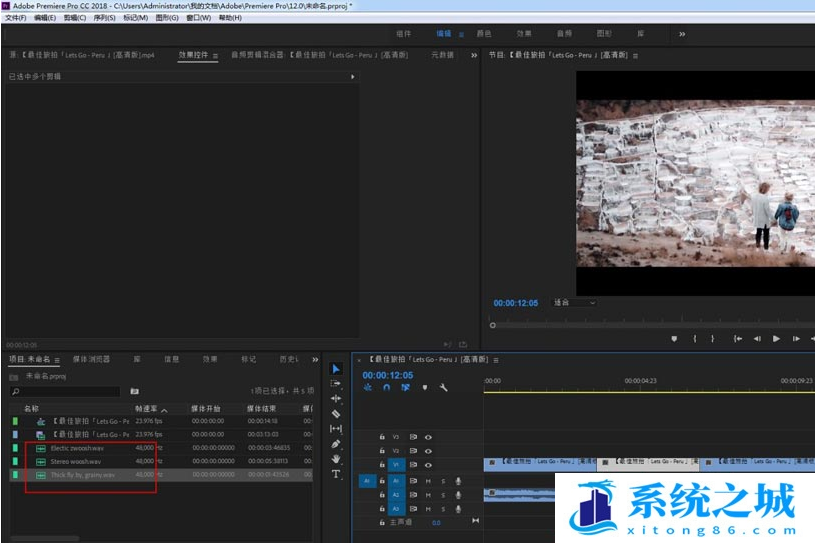Select the Razor tool

pyautogui.click(x=336, y=413)
